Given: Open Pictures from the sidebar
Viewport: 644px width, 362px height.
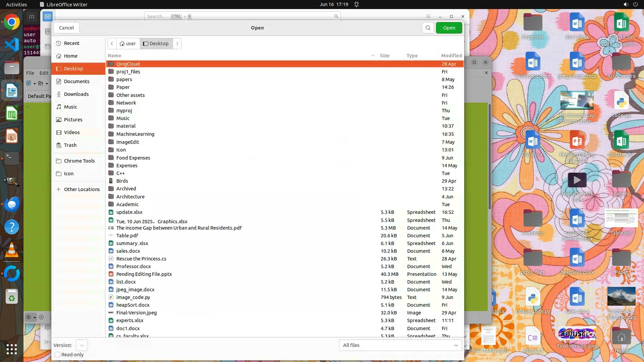Looking at the screenshot, I should click(x=73, y=120).
